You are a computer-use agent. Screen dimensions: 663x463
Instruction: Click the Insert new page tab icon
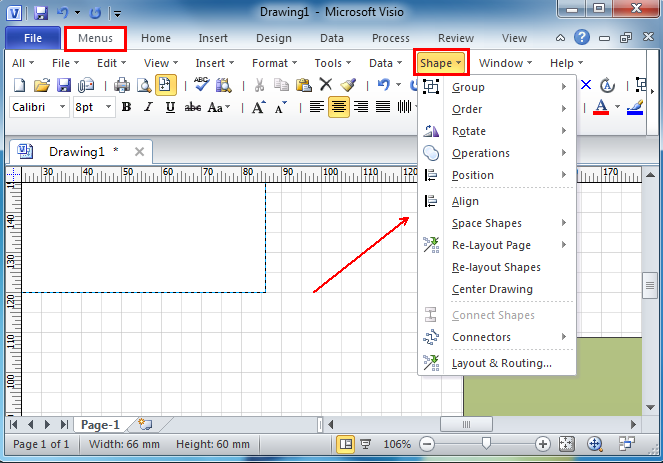145,424
